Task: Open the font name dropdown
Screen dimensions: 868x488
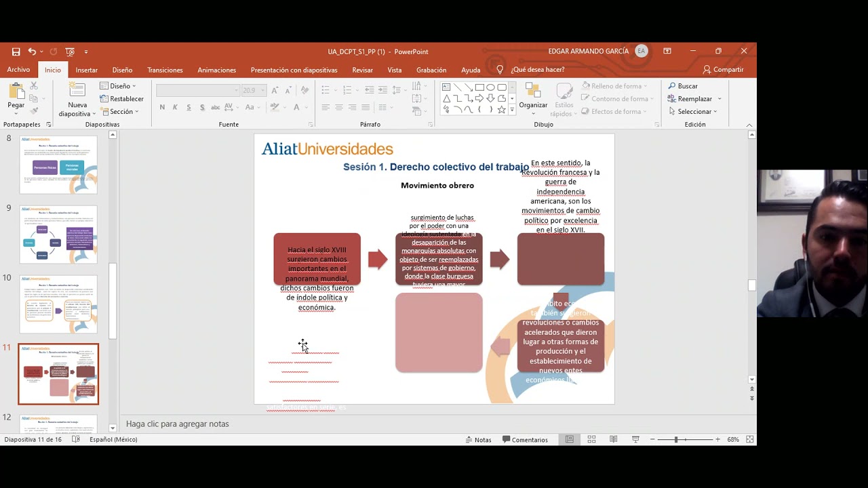Action: click(x=236, y=90)
